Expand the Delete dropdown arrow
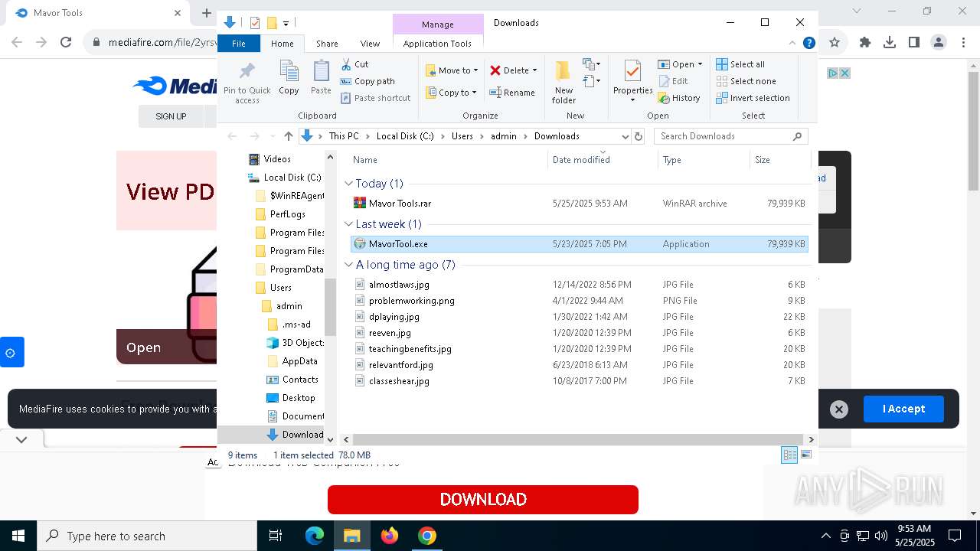980x551 pixels. 534,70
